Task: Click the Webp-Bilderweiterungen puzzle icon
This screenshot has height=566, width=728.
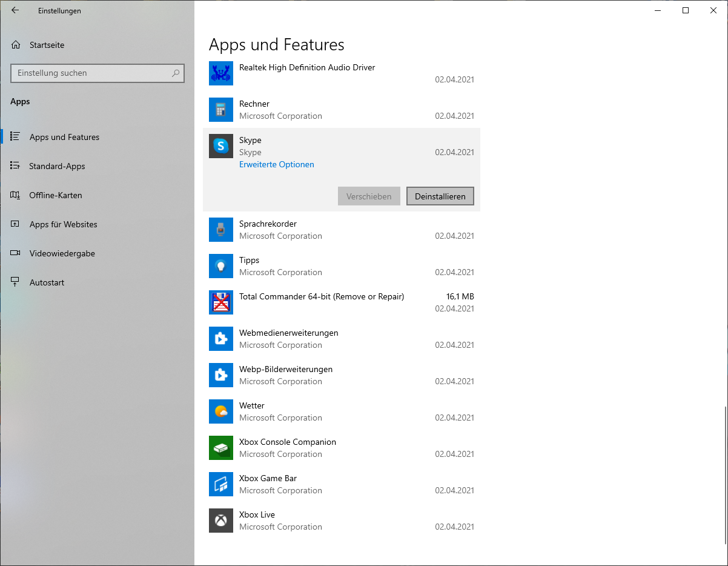Action: [x=221, y=375]
